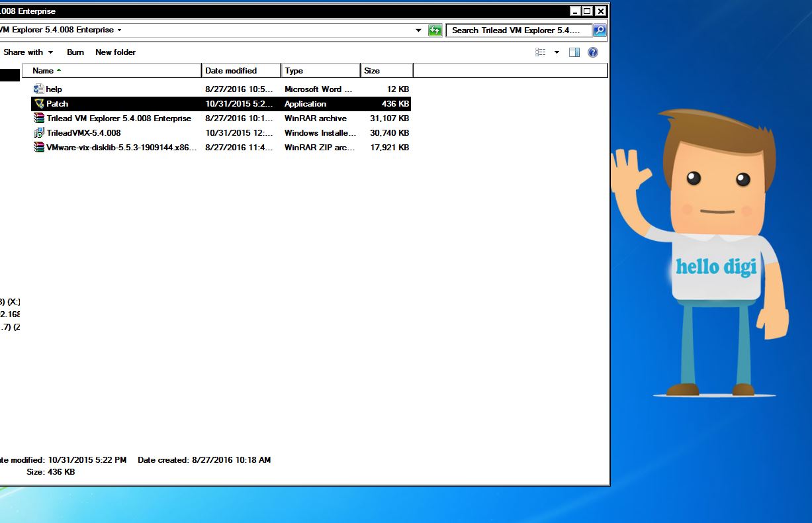812x523 pixels.
Task: Click the '17,921 KB' size cell
Action: pyautogui.click(x=389, y=147)
